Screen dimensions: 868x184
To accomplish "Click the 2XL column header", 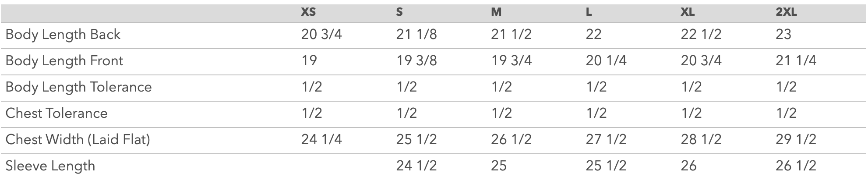I will 786,13.
